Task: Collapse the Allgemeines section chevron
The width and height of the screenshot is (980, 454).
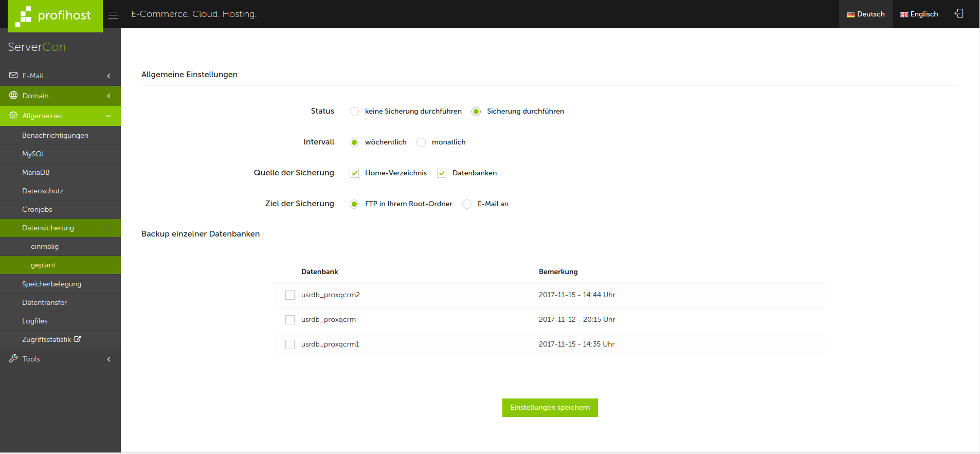Action: [108, 116]
